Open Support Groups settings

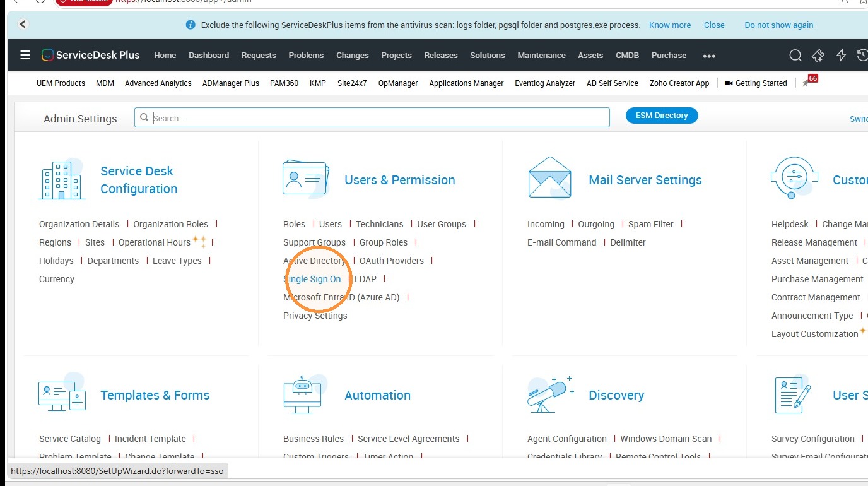click(314, 242)
